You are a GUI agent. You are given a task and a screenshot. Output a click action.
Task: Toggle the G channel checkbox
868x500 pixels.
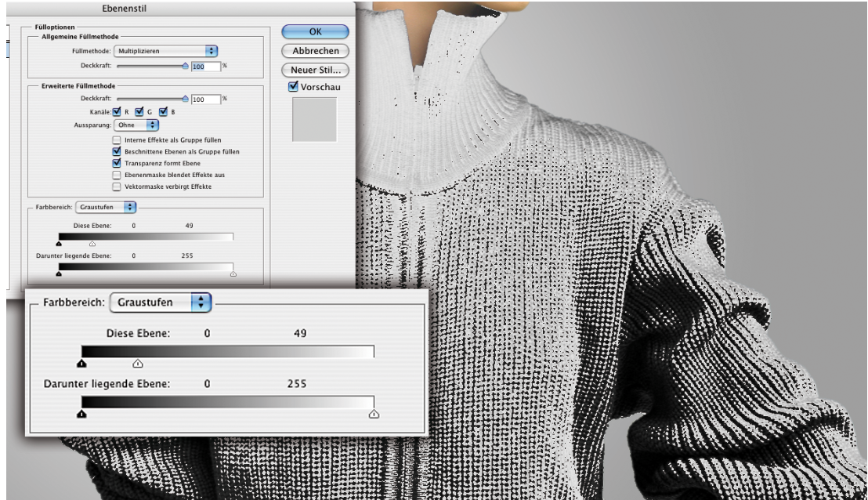[139, 112]
